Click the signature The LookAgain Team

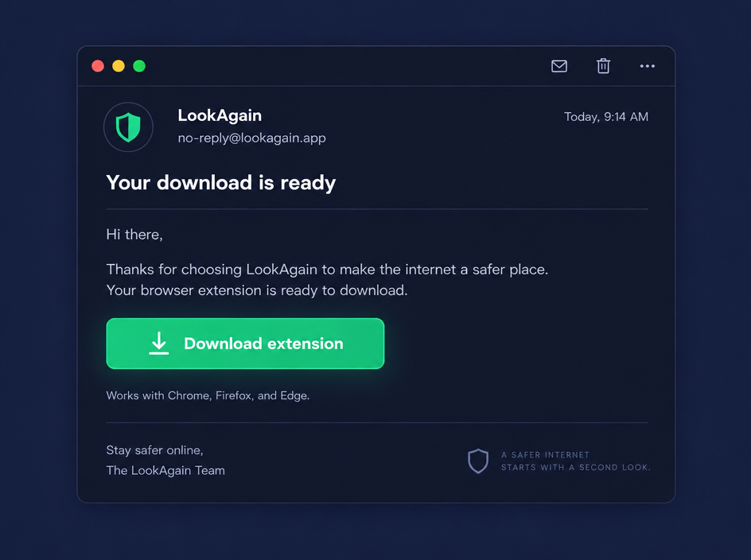click(165, 470)
